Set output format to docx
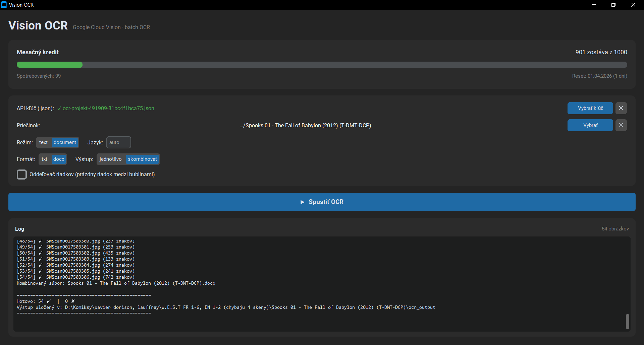The width and height of the screenshot is (644, 345). 59,159
